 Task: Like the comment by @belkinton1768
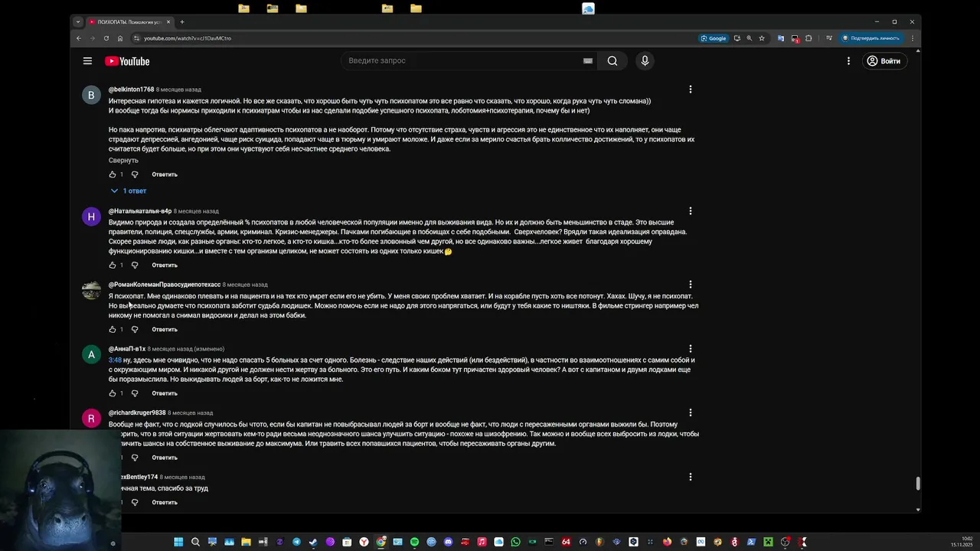coord(113,174)
